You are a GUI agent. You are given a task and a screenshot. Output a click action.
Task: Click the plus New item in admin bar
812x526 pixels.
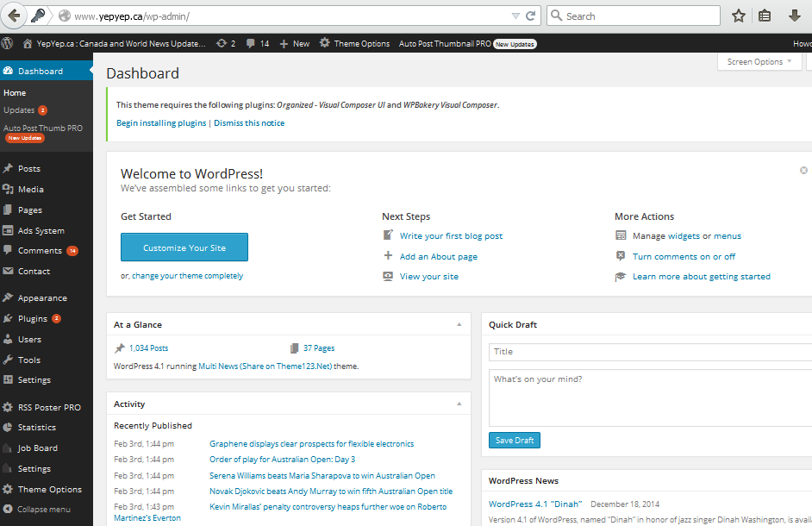point(294,43)
